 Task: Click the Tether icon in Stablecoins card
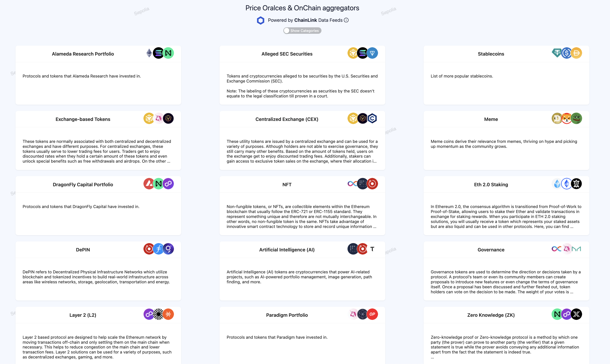[557, 53]
